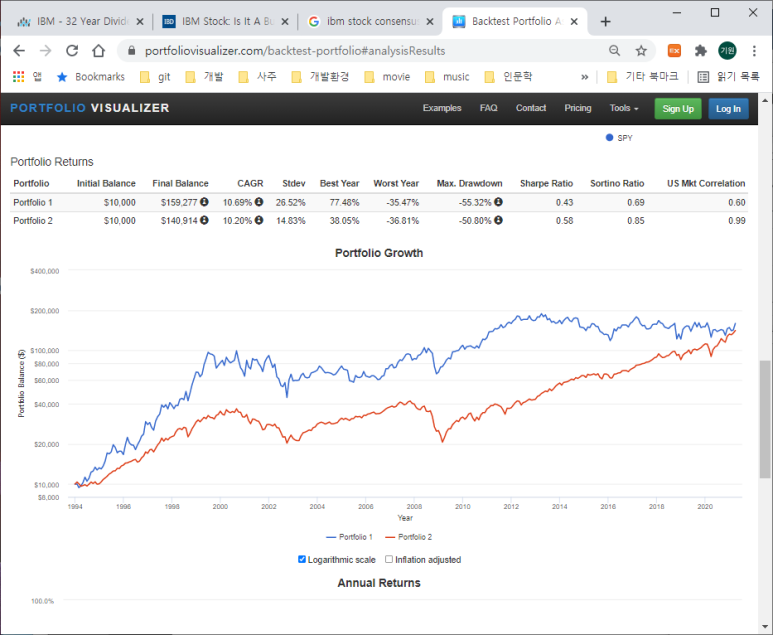This screenshot has width=773, height=635.
Task: Uncheck the Logarithmic scale checkbox
Action: tap(302, 559)
